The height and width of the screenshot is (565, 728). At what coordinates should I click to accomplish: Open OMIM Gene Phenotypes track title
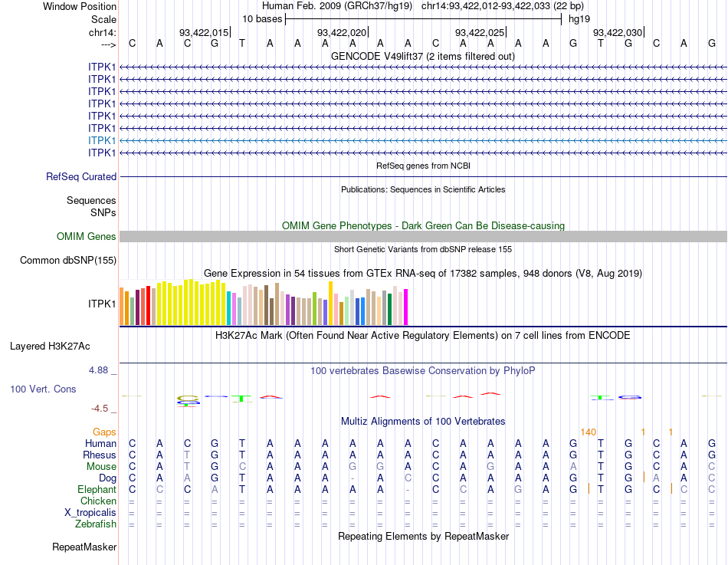pos(423,225)
